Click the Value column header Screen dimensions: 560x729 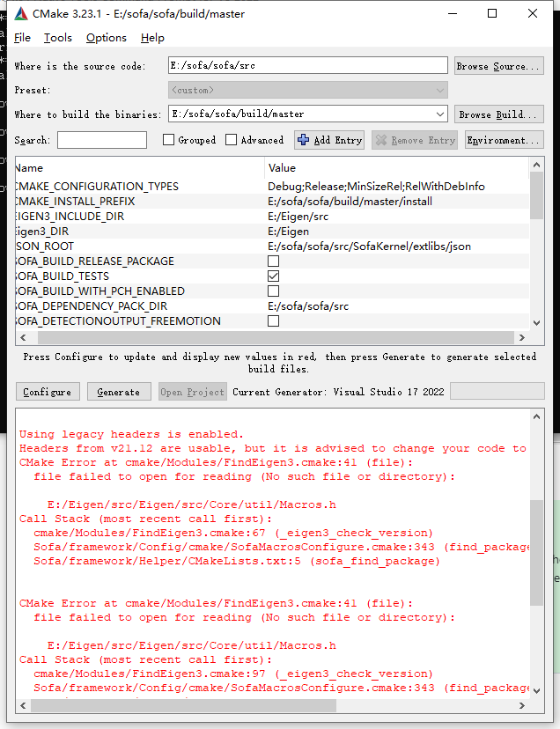point(397,168)
